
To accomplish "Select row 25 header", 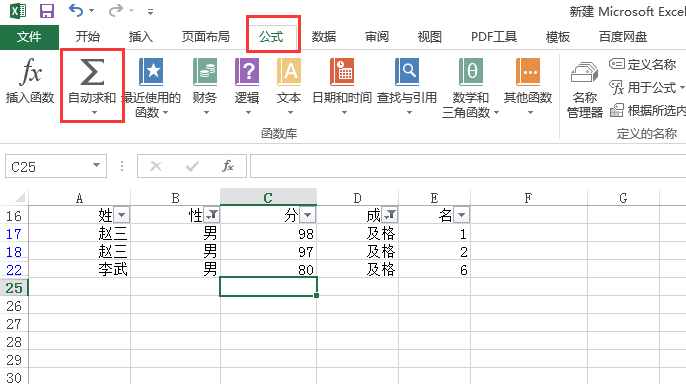I will (x=14, y=288).
